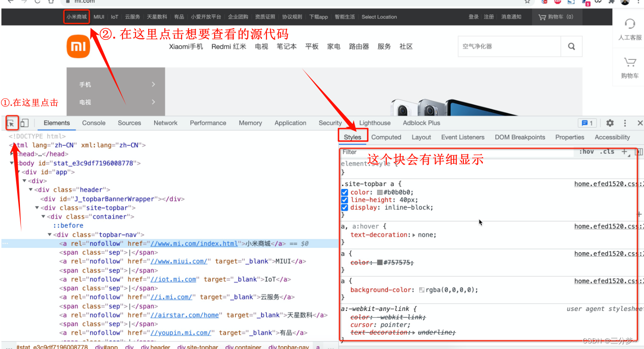
Task: Open the 笔记本 nav item
Action: pyautogui.click(x=286, y=46)
